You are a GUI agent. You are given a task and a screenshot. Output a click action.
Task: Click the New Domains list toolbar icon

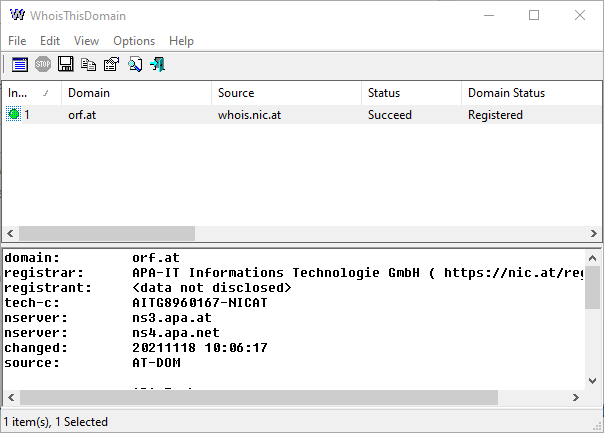coord(20,64)
